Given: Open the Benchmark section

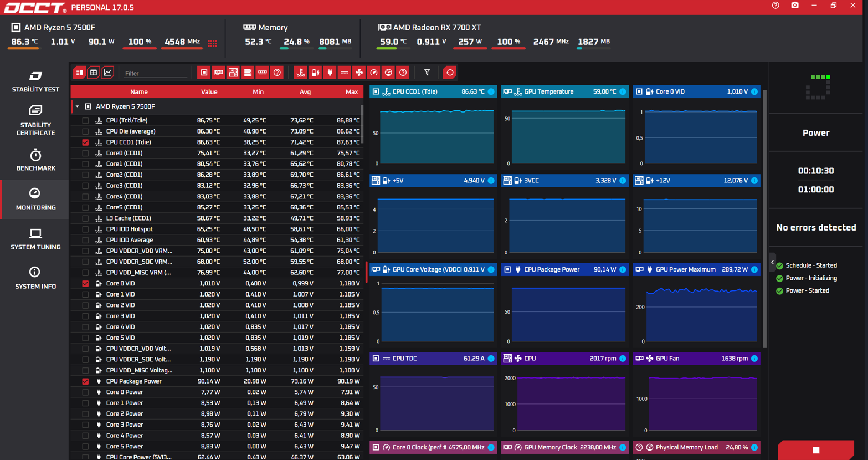Looking at the screenshot, I should pyautogui.click(x=35, y=160).
